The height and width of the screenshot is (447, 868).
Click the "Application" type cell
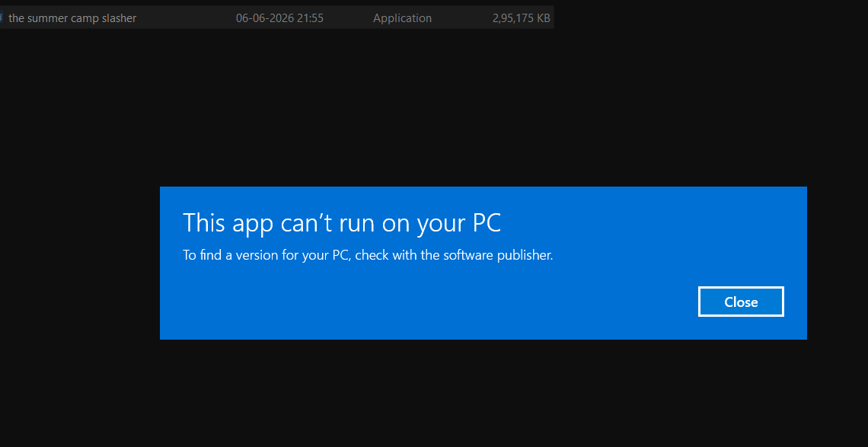tap(403, 18)
